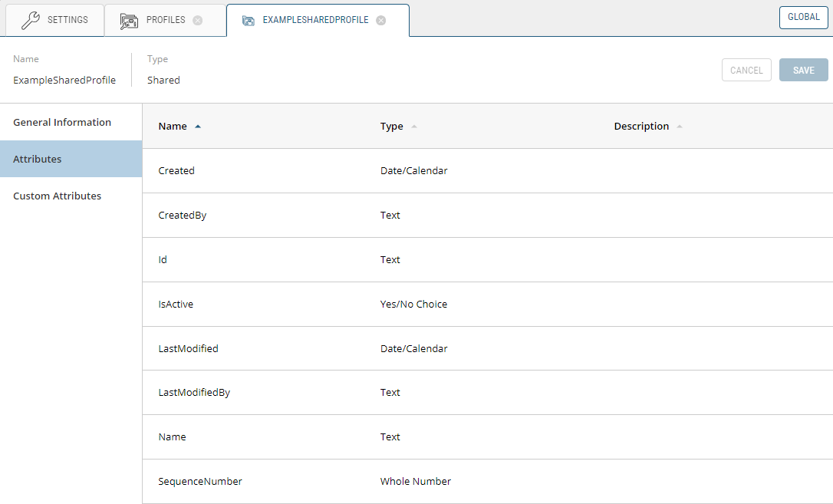This screenshot has height=504, width=833.
Task: Select the IsActive attribute row
Action: (487, 304)
